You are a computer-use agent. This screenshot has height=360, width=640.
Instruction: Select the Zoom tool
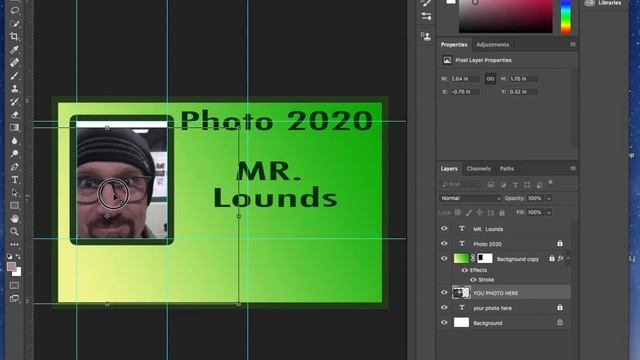pyautogui.click(x=15, y=231)
